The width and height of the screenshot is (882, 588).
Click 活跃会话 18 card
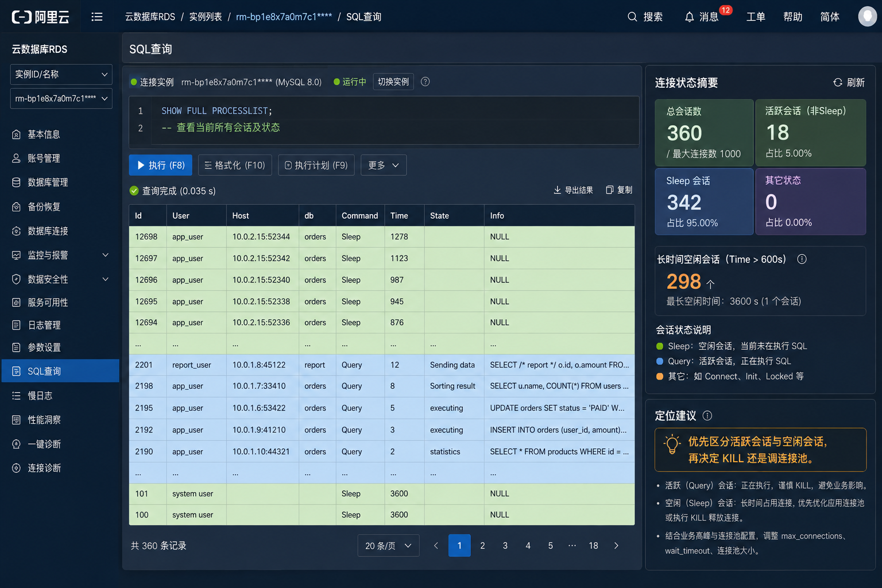(810, 133)
